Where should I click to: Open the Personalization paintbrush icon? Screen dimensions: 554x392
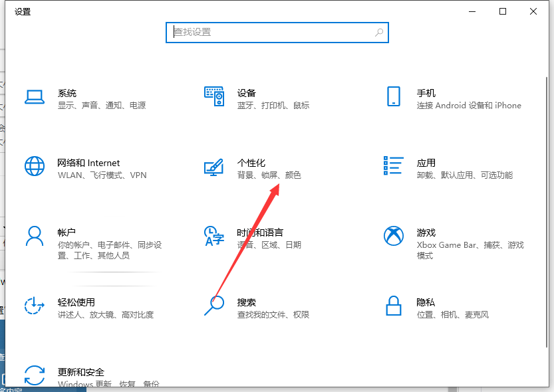tap(214, 167)
